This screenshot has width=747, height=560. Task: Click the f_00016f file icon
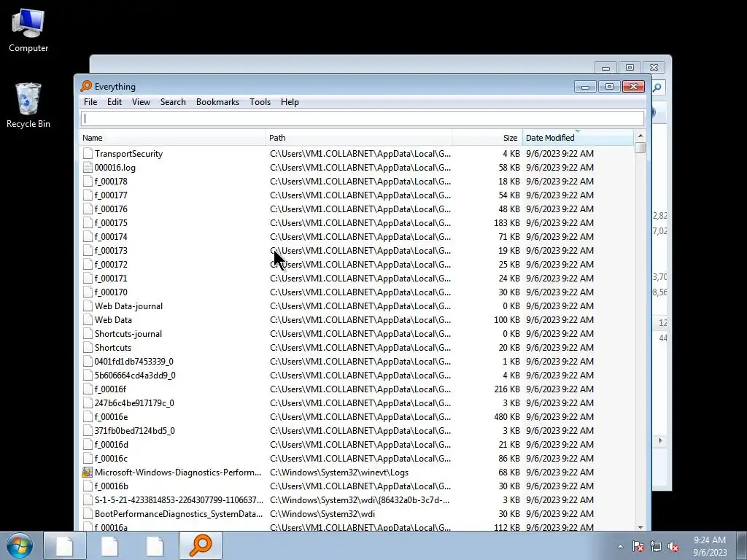click(88, 389)
